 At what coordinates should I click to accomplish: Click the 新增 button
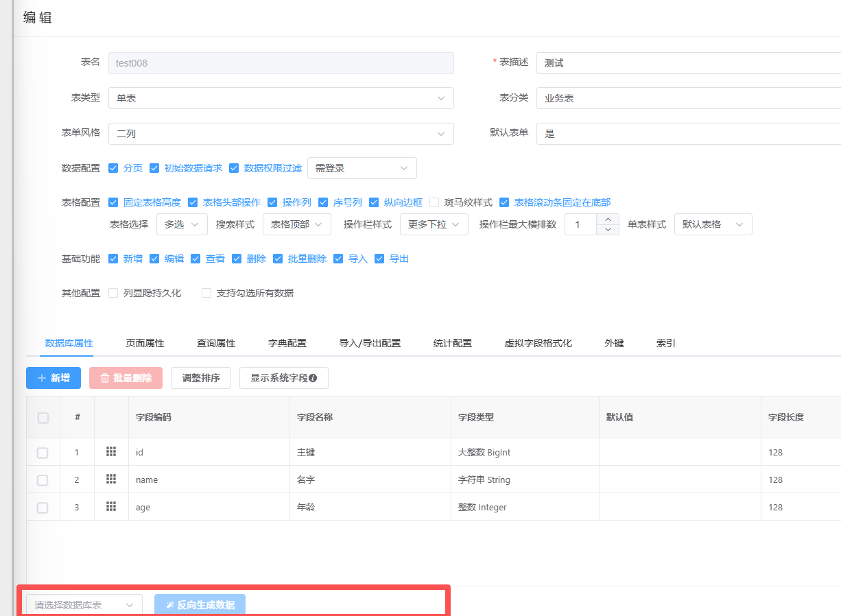pos(54,378)
